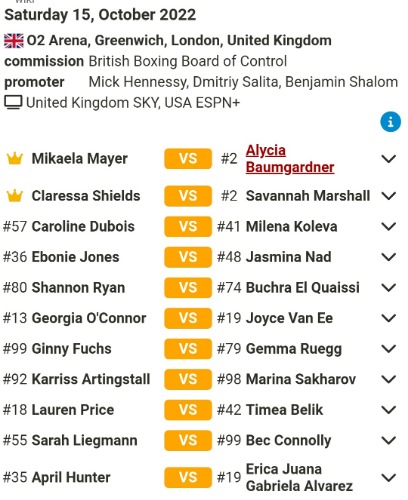This screenshot has height=500, width=408.
Task: Open Karriss Artingstall's profile
Action: [91, 379]
